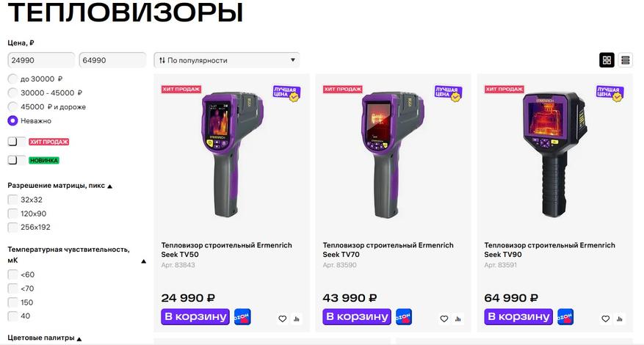Switch to grid view layout
This screenshot has width=644, height=345.
607,60
